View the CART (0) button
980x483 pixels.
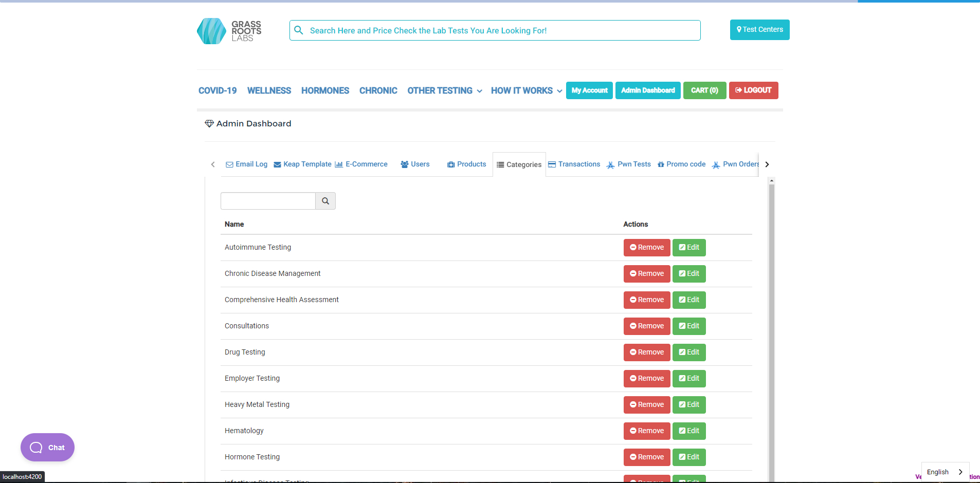click(x=704, y=90)
